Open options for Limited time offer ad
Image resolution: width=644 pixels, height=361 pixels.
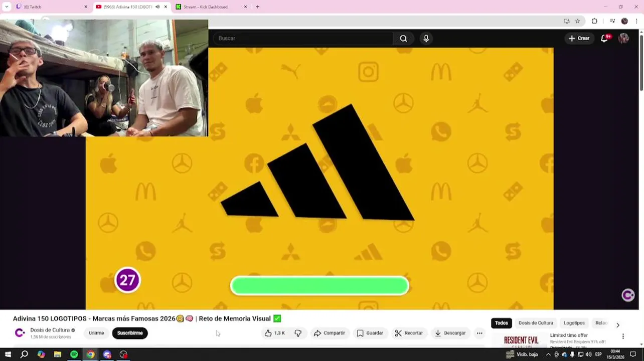(x=623, y=336)
